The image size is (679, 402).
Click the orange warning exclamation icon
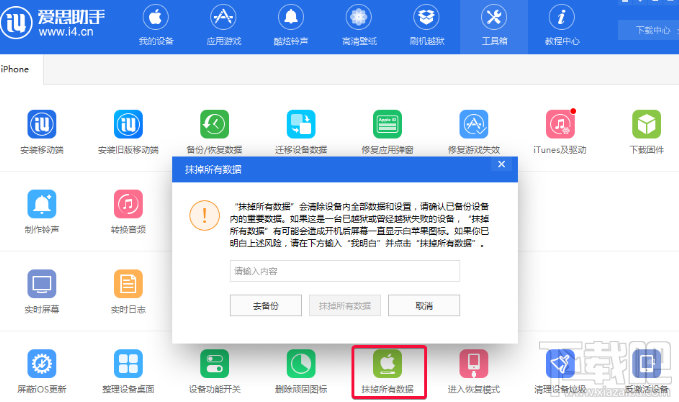click(x=204, y=215)
